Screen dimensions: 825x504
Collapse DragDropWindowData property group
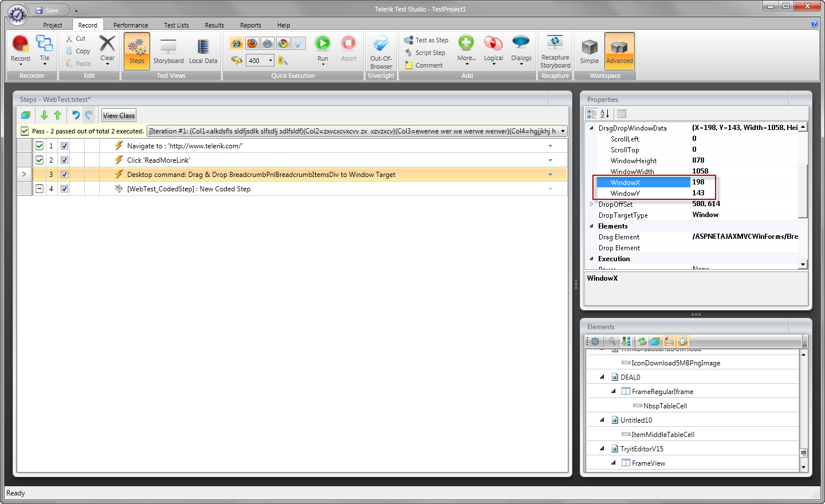click(591, 128)
